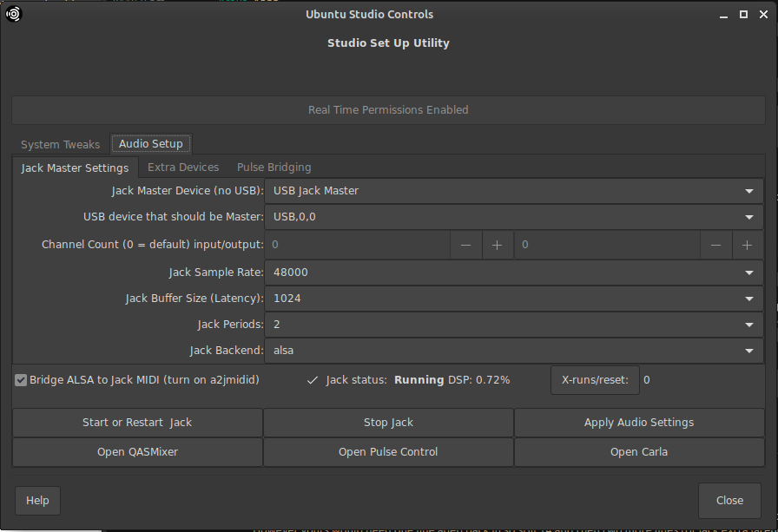Image resolution: width=778 pixels, height=532 pixels.
Task: Open the Jack Master Settings tab
Action: point(75,168)
